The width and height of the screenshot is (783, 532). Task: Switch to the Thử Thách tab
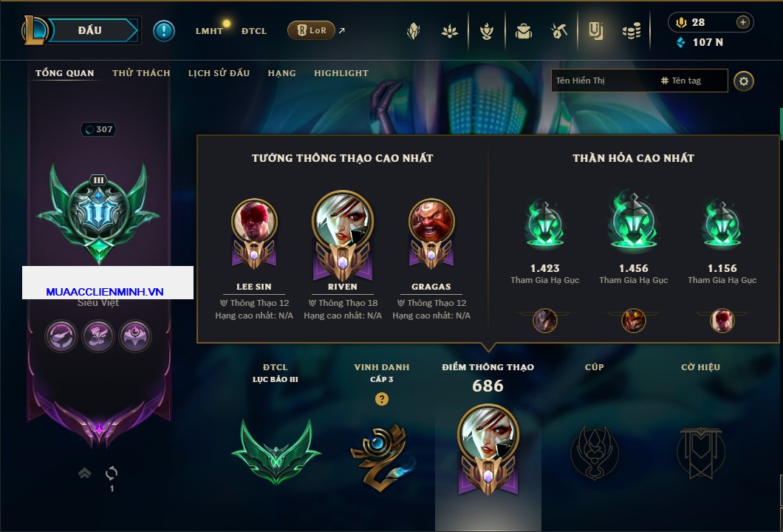pos(141,73)
